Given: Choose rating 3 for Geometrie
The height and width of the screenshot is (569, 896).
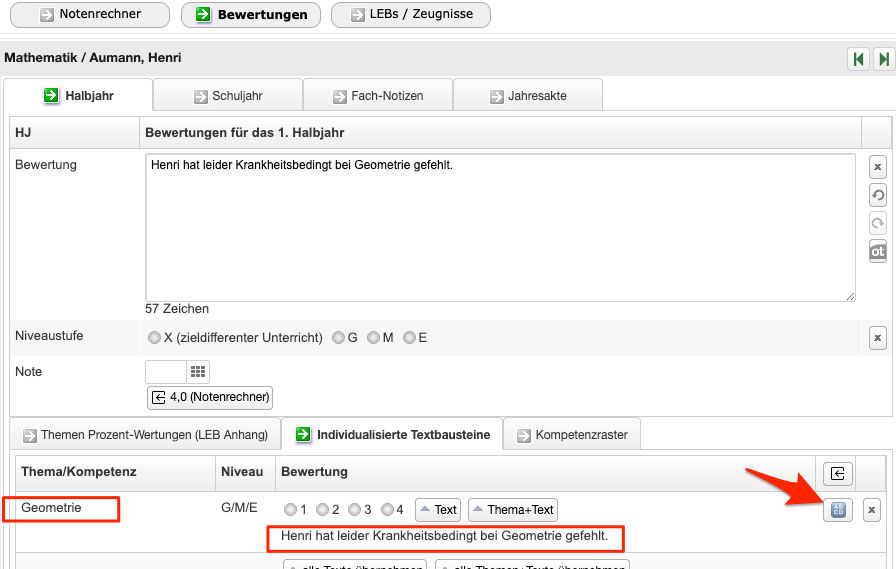Looking at the screenshot, I should 354,510.
